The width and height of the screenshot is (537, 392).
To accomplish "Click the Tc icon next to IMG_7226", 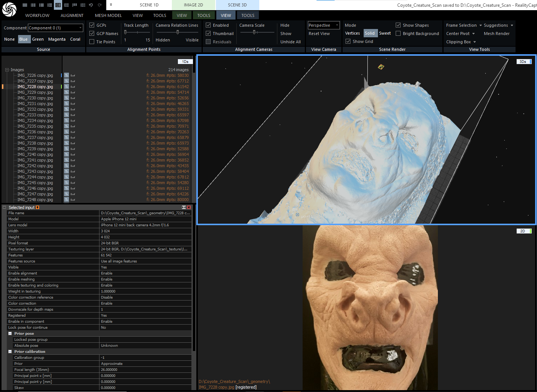I will coord(66,75).
